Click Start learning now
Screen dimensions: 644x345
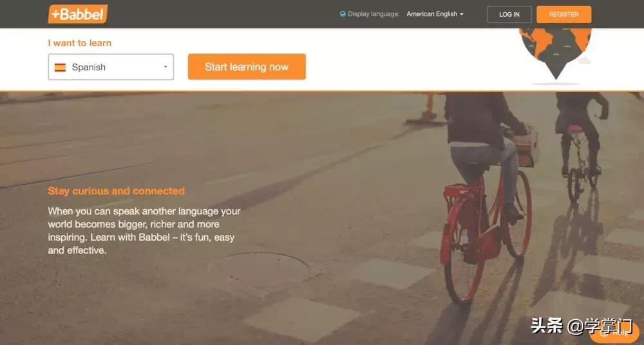click(x=247, y=66)
